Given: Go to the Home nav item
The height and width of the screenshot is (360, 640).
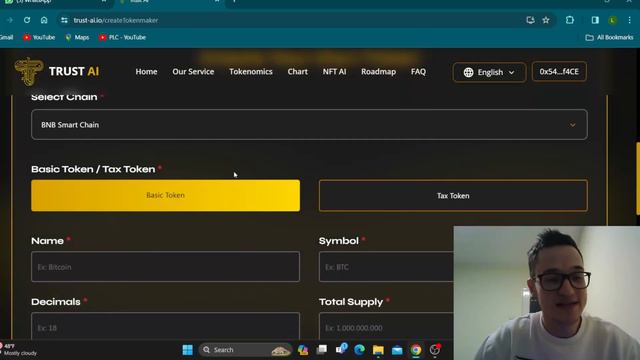Looking at the screenshot, I should pos(146,71).
